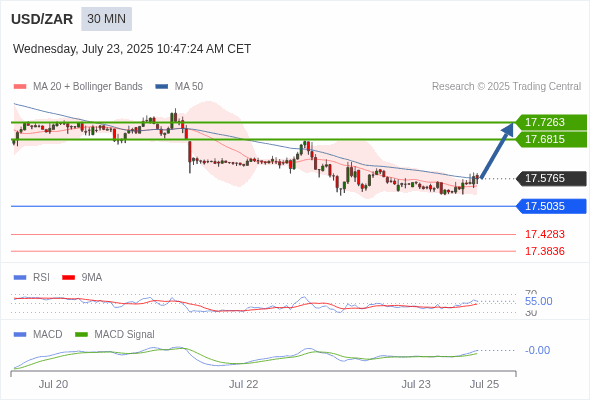
Task: Select the 17.5035 blue pivot label
Action: [x=551, y=206]
